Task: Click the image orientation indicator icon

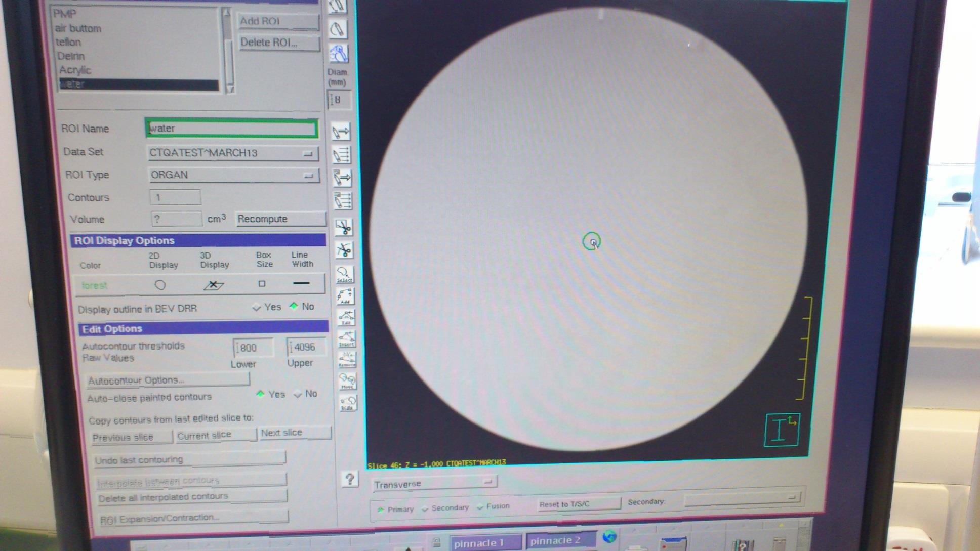Action: pos(782,430)
